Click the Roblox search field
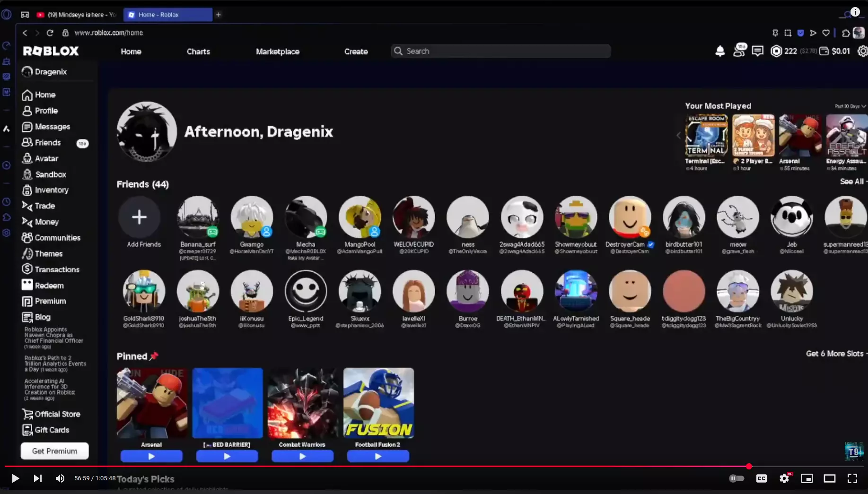The height and width of the screenshot is (494, 868). tap(501, 51)
